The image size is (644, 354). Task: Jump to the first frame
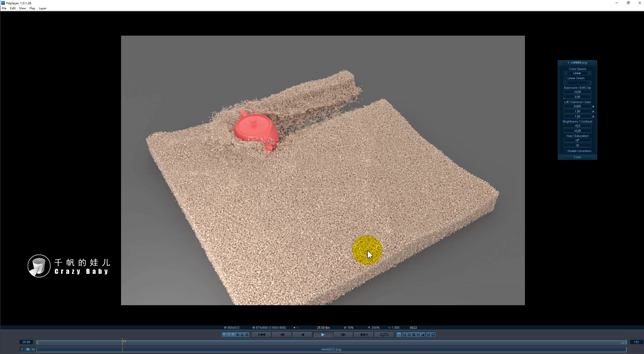point(261,335)
